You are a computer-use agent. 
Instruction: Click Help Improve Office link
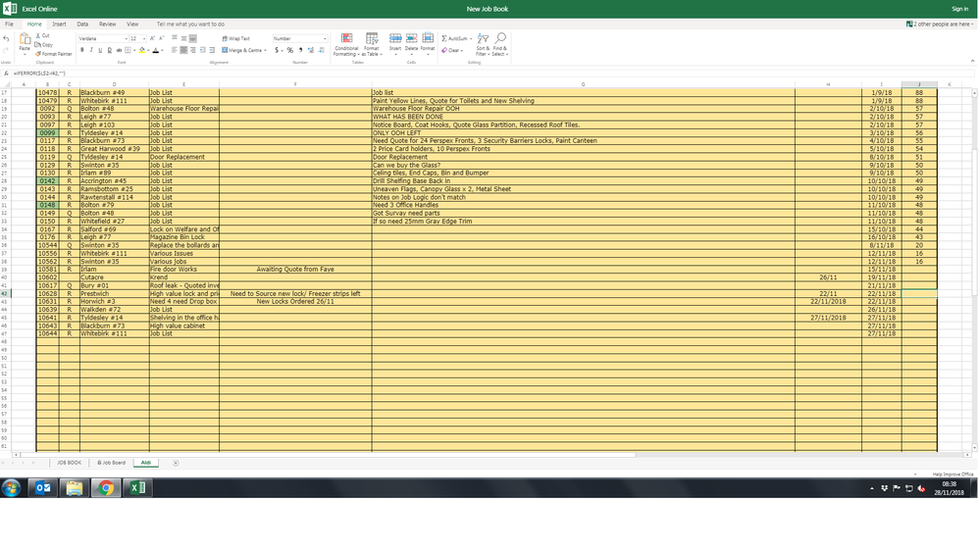954,475
